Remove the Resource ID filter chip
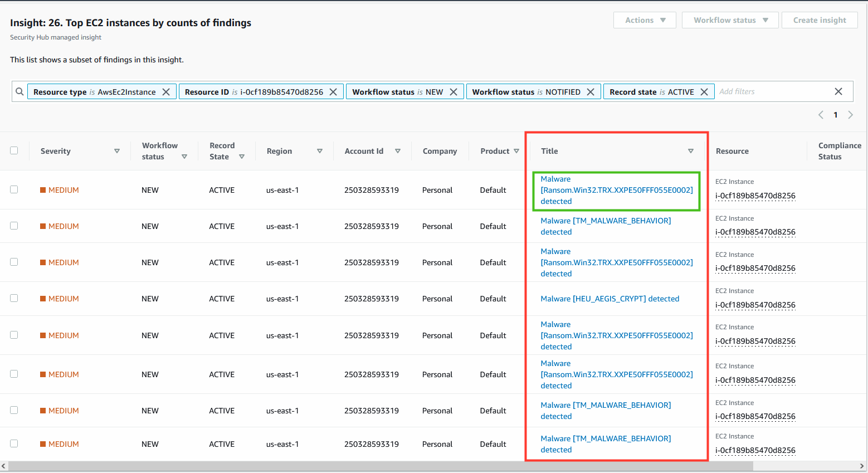Screen dimensions: 868x473 [333, 92]
